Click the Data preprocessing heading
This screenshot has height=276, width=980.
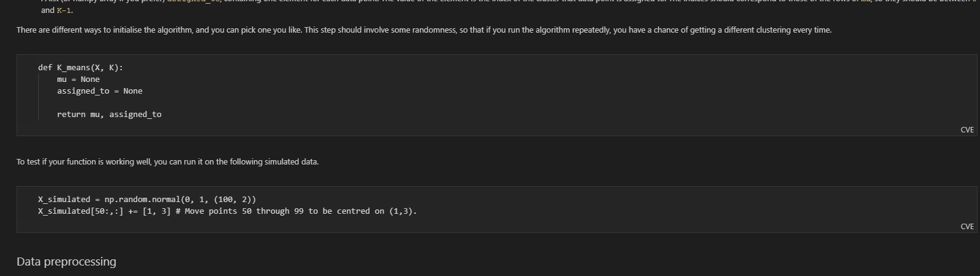67,262
